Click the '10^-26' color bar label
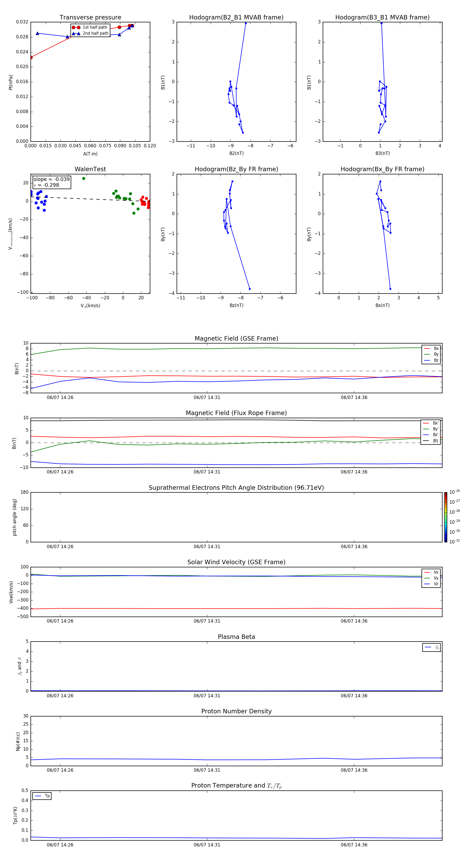 (x=455, y=492)
